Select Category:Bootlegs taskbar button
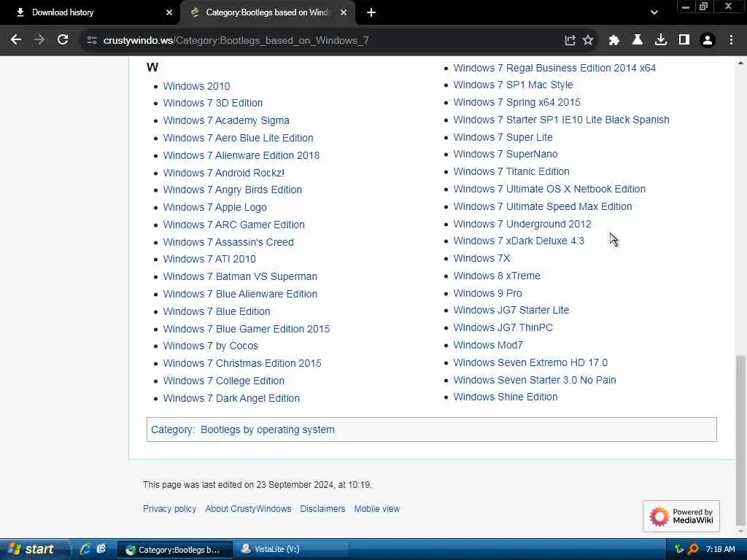The image size is (747, 560). (x=175, y=549)
